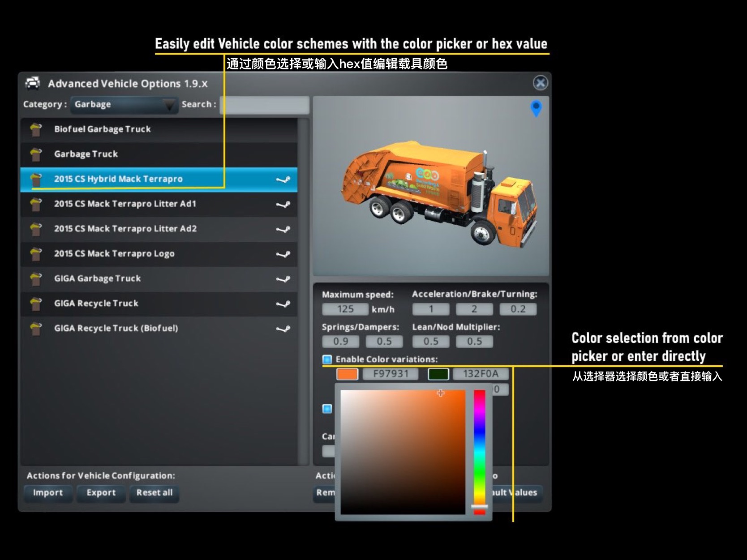The width and height of the screenshot is (747, 560).
Task: Click the Advanced Vehicle Options car icon in title
Action: point(33,83)
